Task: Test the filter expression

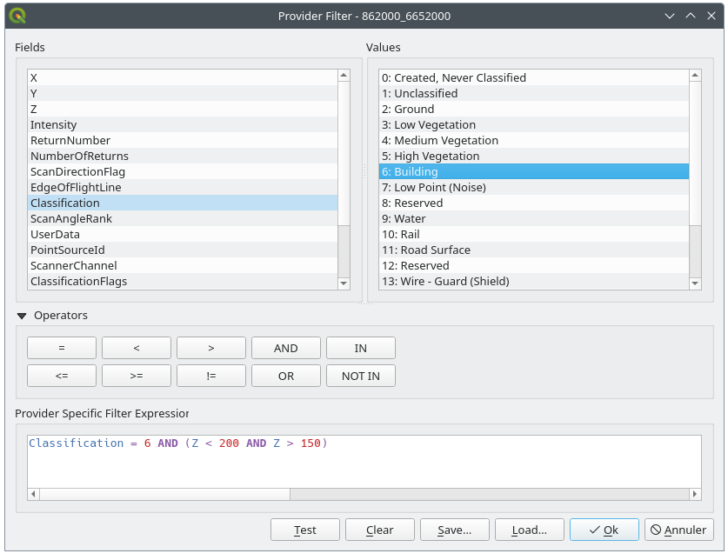Action: click(304, 530)
